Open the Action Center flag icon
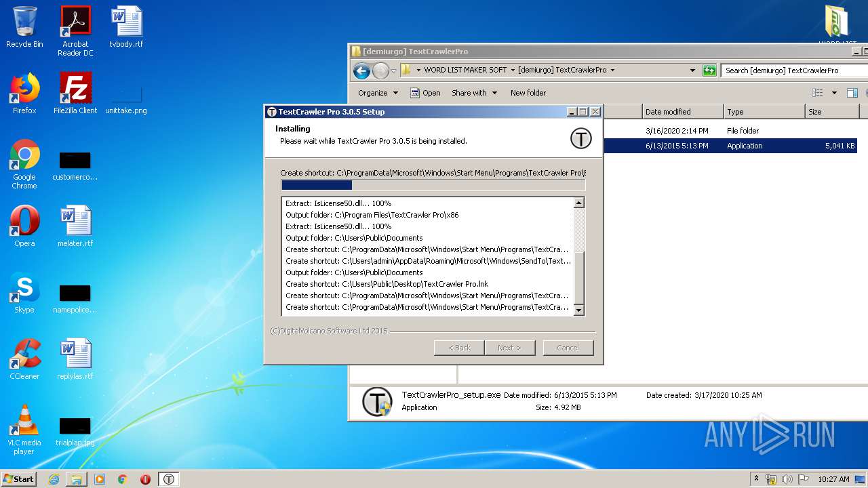Viewport: 868px width, 488px height. (804, 479)
